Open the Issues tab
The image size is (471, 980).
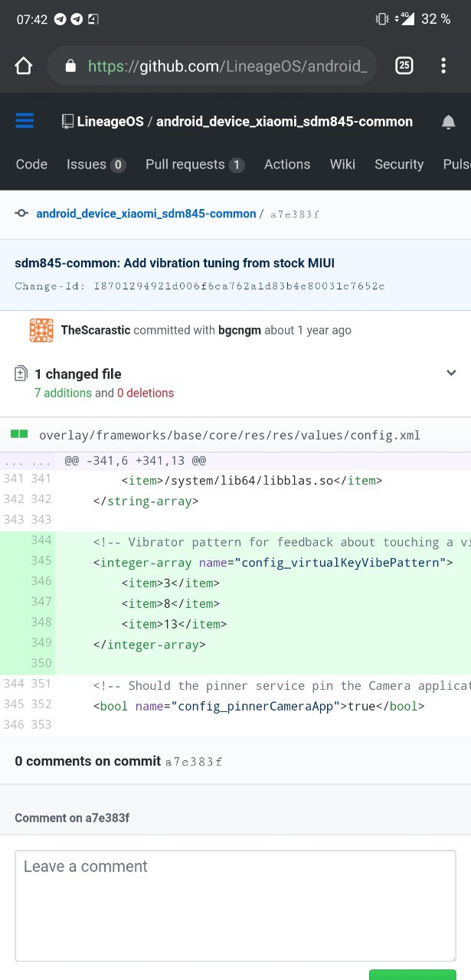click(x=96, y=164)
